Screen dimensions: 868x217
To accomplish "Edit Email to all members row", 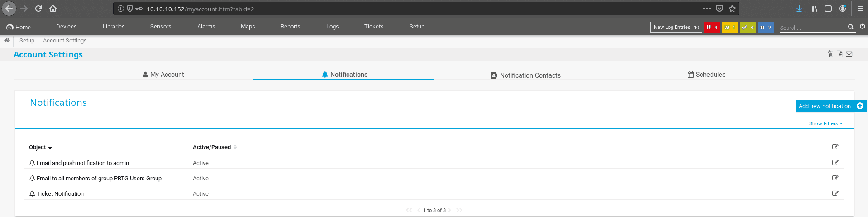I will (x=835, y=178).
